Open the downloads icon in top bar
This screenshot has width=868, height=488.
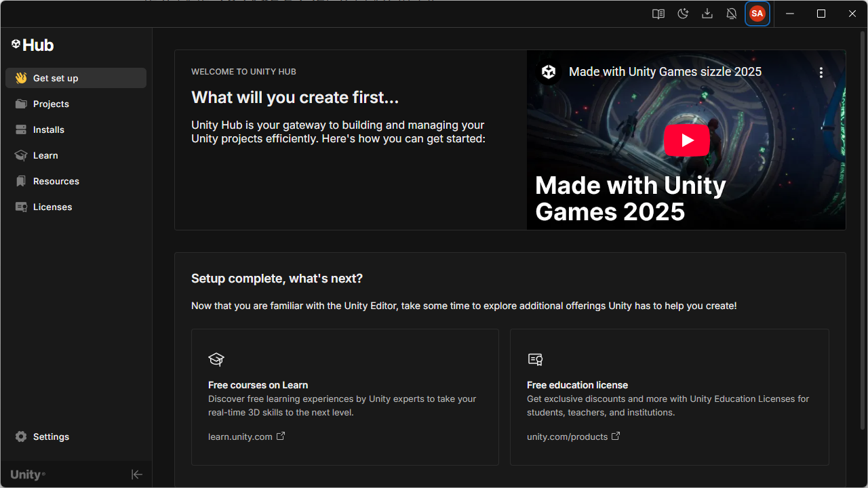[707, 14]
